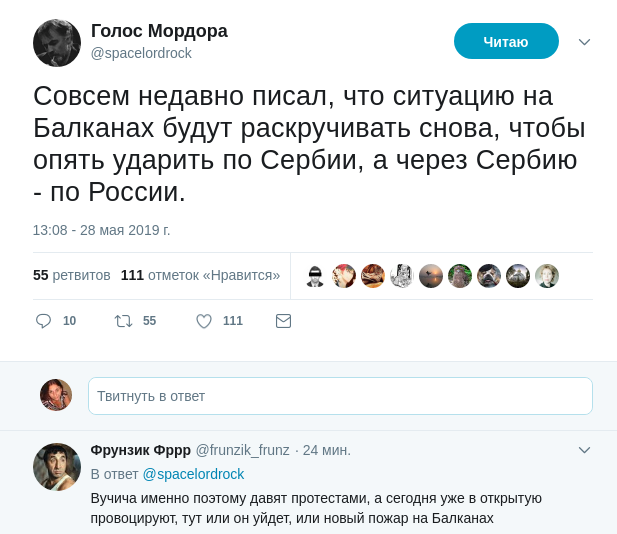Open Фрунзик Фррр reply avatar
617x534 pixels.
(57, 467)
